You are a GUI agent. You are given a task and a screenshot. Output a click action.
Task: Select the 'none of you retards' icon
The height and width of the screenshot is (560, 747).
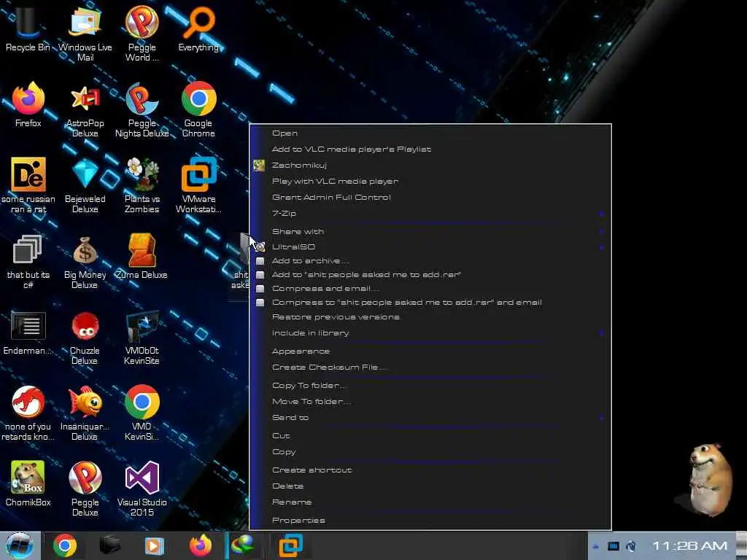(28, 413)
